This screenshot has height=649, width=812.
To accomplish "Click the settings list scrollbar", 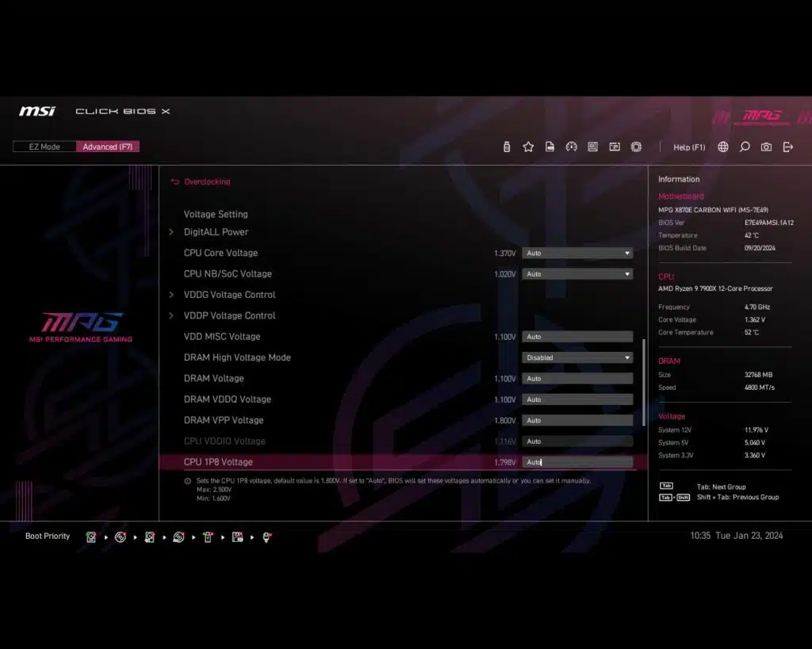I will pyautogui.click(x=644, y=382).
